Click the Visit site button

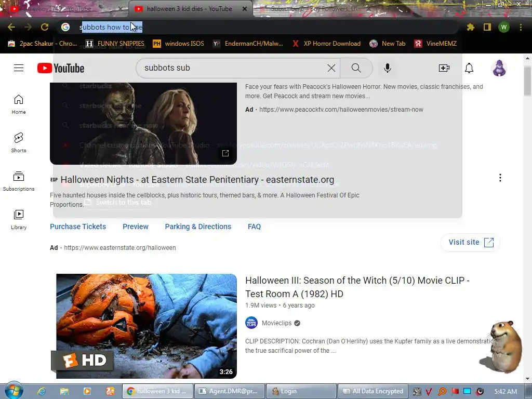tap(470, 242)
